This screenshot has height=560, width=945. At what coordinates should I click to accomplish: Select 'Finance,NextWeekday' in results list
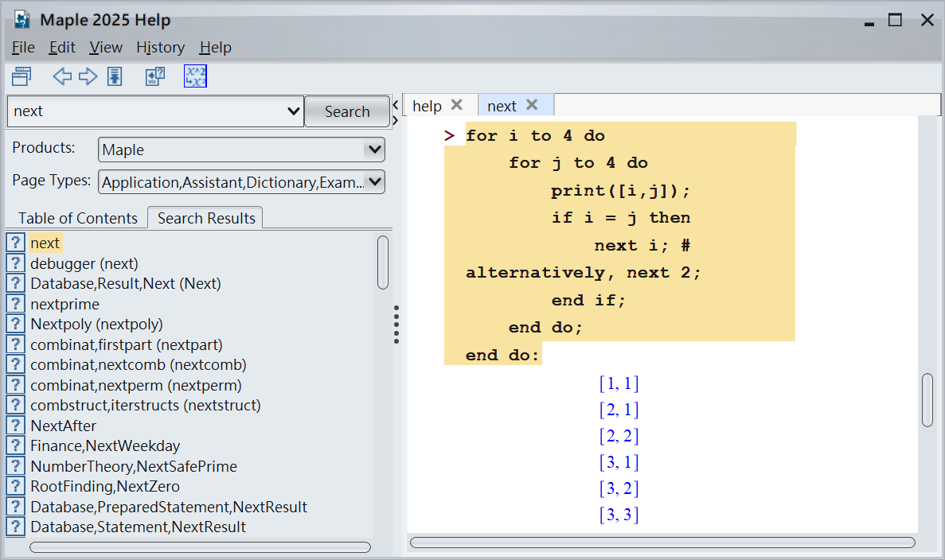[x=105, y=445]
